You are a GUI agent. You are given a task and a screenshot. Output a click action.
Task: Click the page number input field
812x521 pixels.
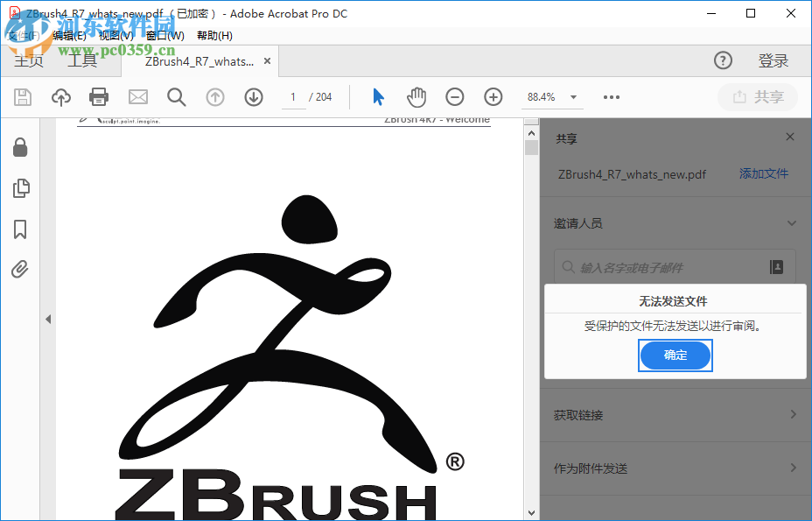tap(293, 97)
